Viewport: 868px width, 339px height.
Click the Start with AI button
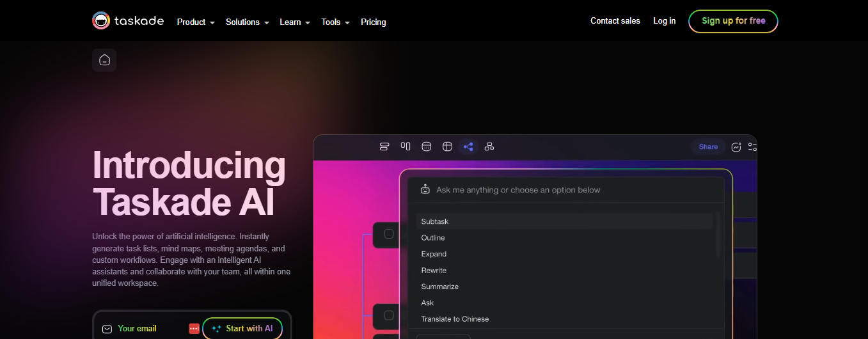[x=242, y=329]
